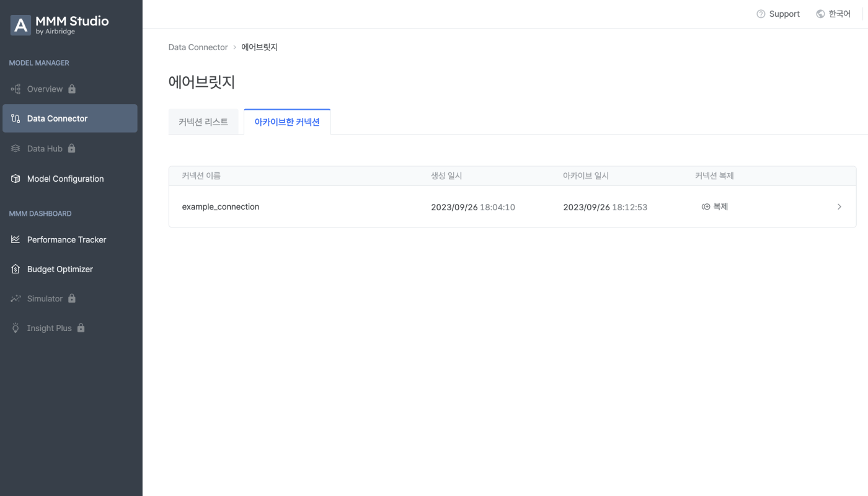The width and height of the screenshot is (868, 496).
Task: Click the 생성 일시 column header
Action: (446, 176)
